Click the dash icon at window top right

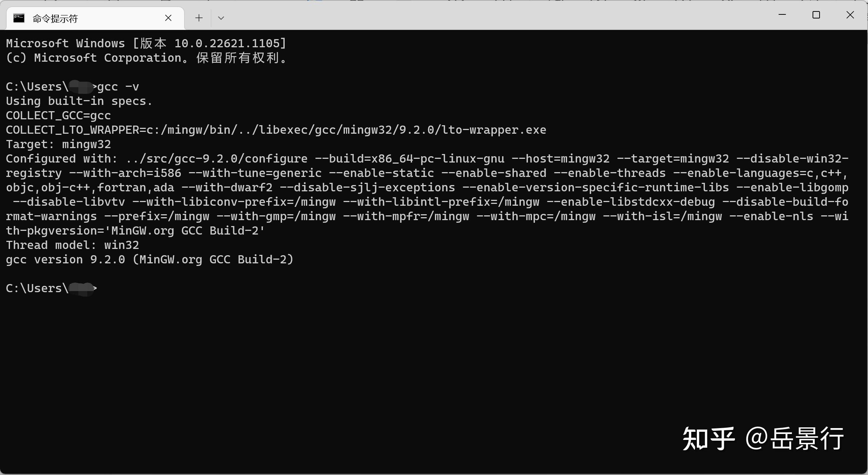click(x=782, y=15)
